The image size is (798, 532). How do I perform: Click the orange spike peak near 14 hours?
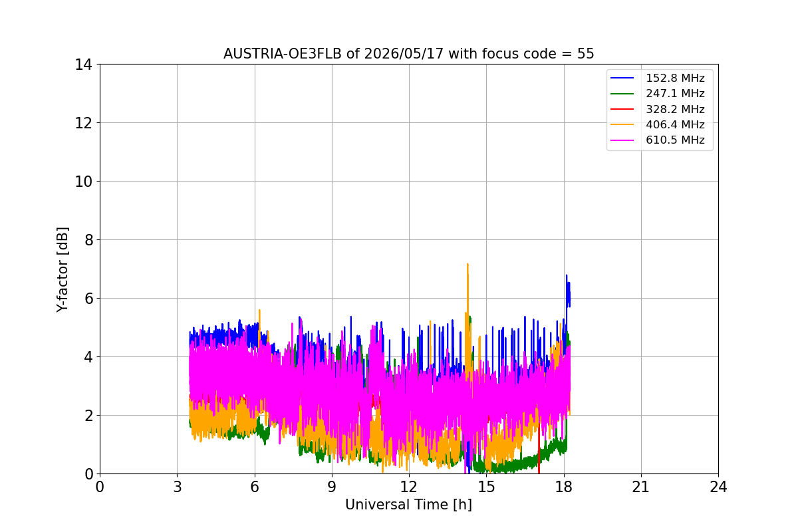pos(467,264)
